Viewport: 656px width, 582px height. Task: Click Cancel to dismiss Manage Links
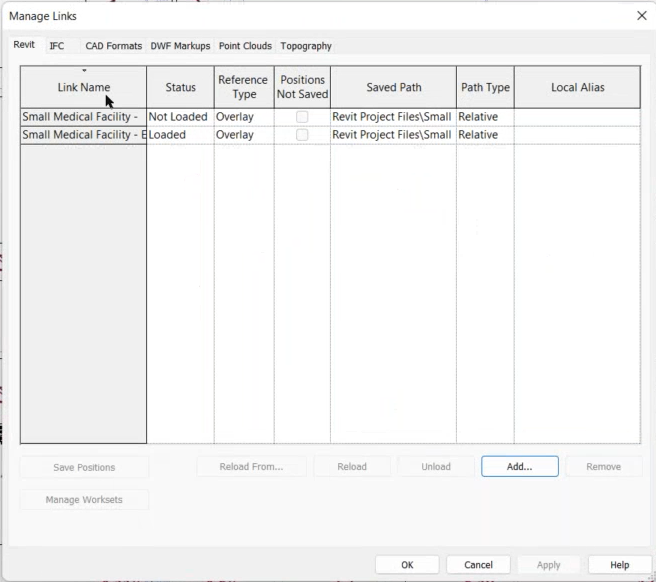pos(478,565)
